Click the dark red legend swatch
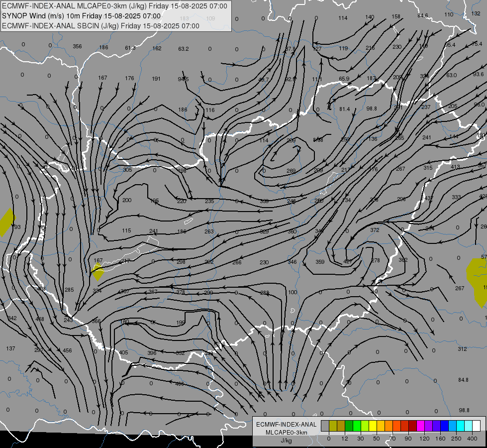Image resolution: width=487 pixels, height=448 pixels. pos(413,426)
